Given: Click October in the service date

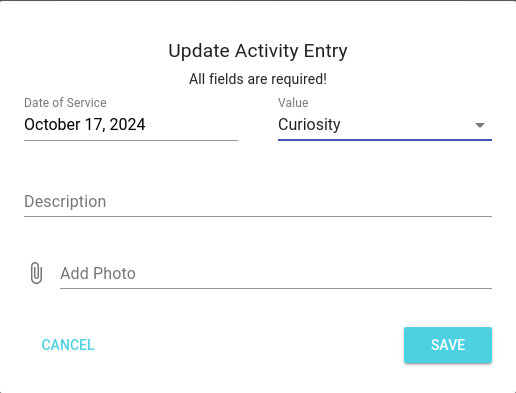Looking at the screenshot, I should pyautogui.click(x=52, y=125).
